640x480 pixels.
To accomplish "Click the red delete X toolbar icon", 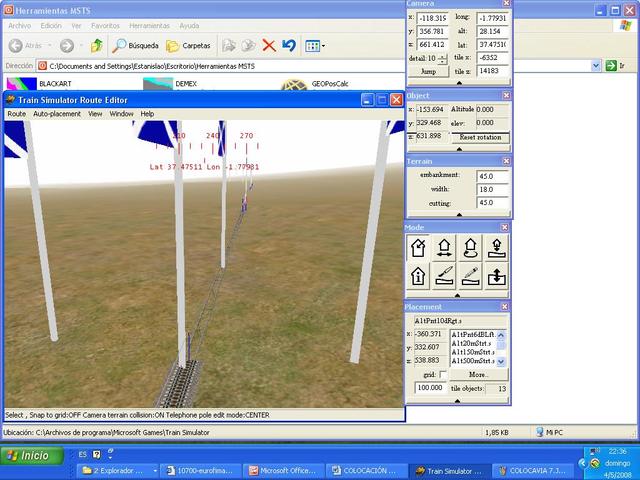I will [269, 45].
